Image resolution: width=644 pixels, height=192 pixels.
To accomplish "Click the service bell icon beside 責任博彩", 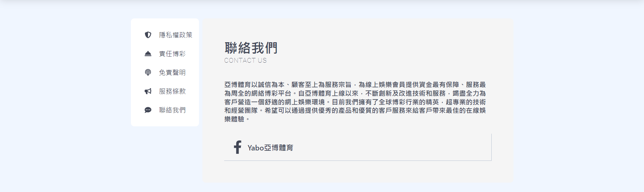I will tap(148, 54).
